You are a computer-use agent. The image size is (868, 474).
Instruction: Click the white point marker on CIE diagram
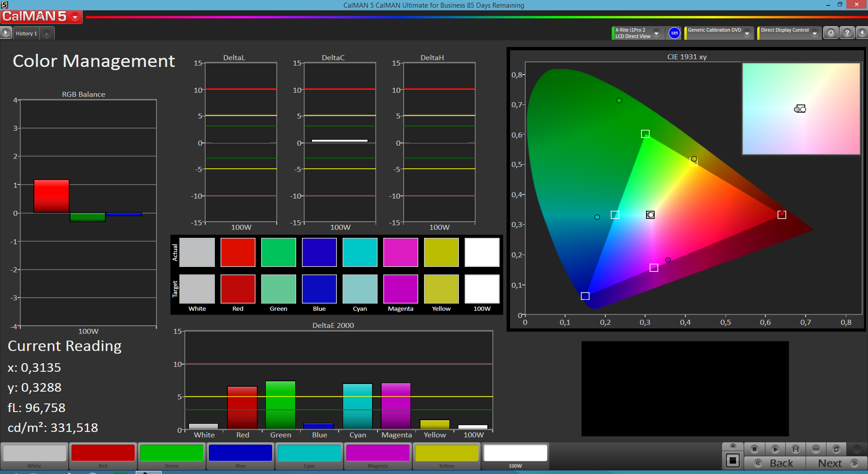tap(650, 215)
